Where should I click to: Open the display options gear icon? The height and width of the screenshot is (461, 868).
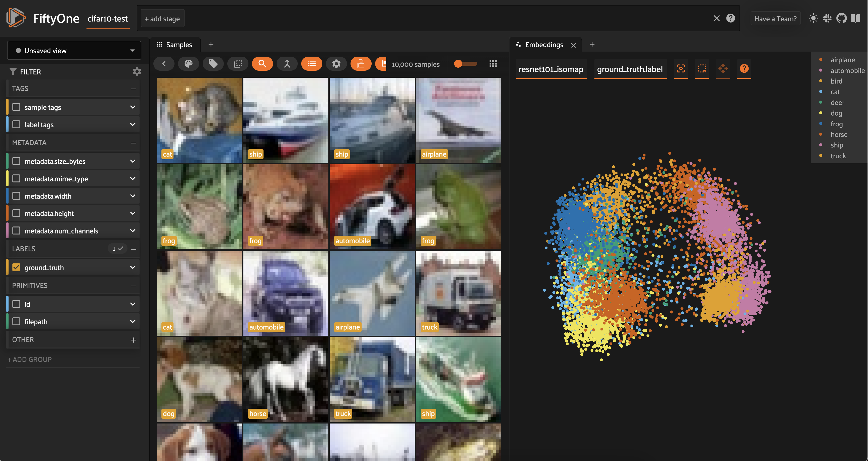pyautogui.click(x=336, y=64)
